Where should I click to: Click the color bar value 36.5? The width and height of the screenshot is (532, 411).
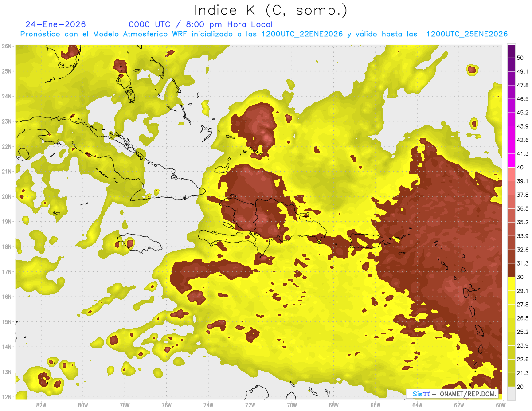click(522, 208)
